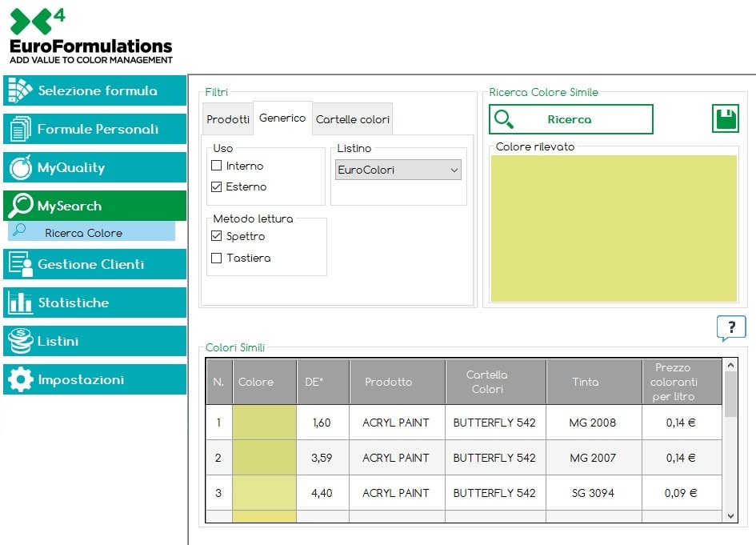Image resolution: width=756 pixels, height=545 pixels.
Task: Click the Prodotto column header
Action: [398, 382]
